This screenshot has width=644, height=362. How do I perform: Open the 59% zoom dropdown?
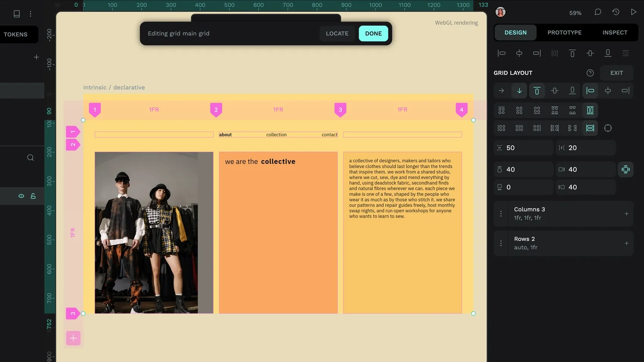point(575,13)
